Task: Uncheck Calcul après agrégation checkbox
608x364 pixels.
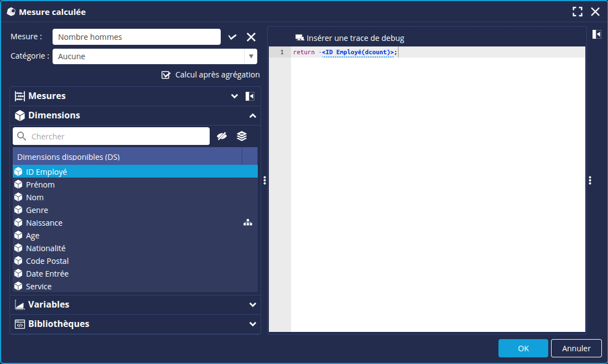Action: click(165, 75)
